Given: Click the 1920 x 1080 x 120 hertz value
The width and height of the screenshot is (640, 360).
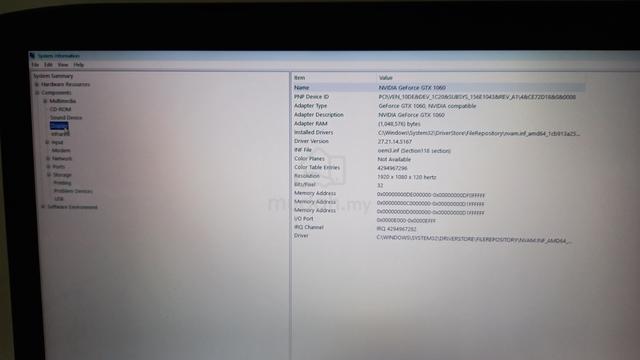Looking at the screenshot, I should pos(407,177).
